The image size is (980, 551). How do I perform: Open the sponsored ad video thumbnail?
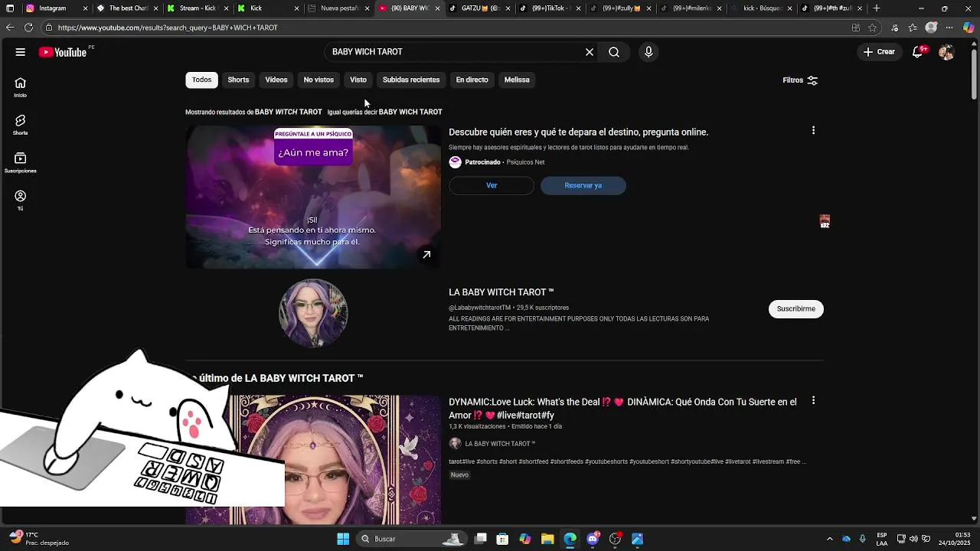pos(313,197)
